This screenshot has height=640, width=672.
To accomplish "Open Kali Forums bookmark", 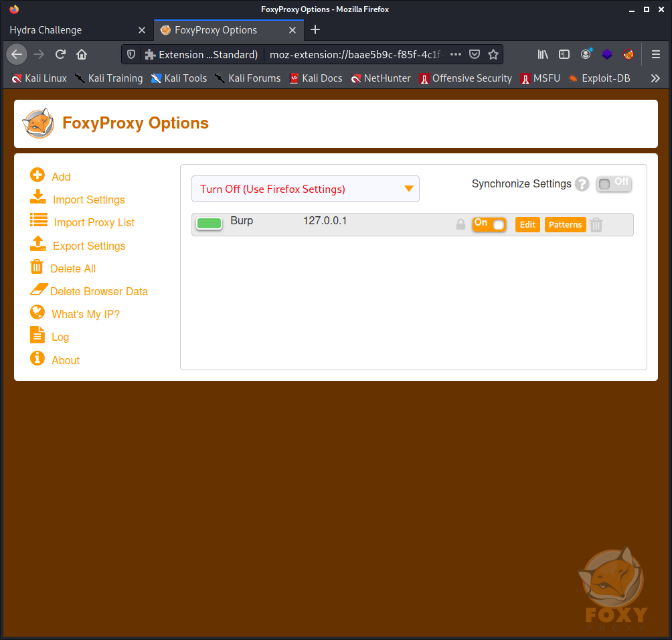I will point(248,78).
